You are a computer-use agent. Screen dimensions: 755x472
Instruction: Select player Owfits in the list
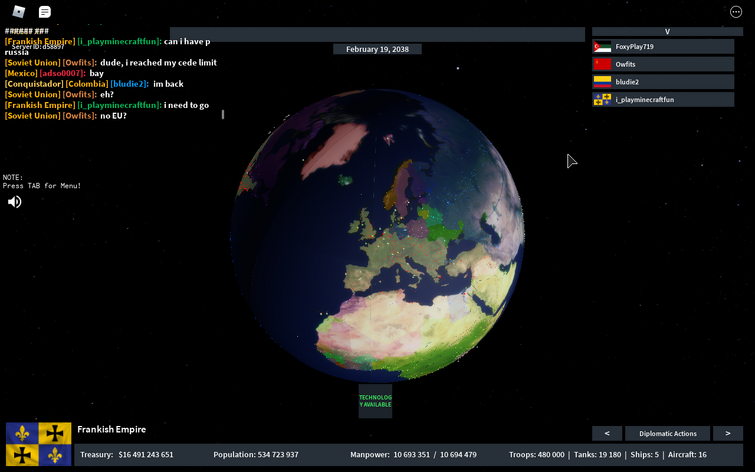[663, 64]
